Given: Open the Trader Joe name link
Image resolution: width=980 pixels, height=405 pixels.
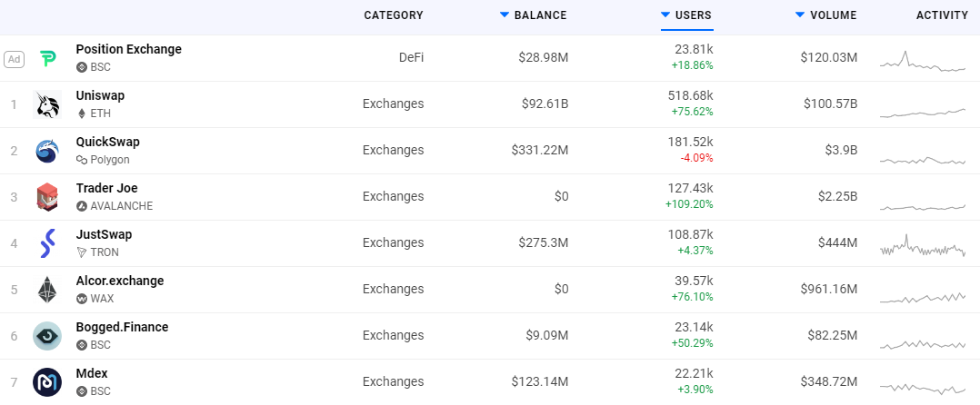Looking at the screenshot, I should tap(106, 188).
